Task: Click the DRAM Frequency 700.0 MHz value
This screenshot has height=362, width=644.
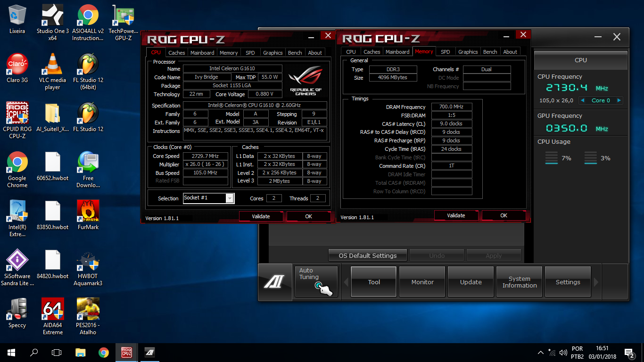Action: pos(452,107)
